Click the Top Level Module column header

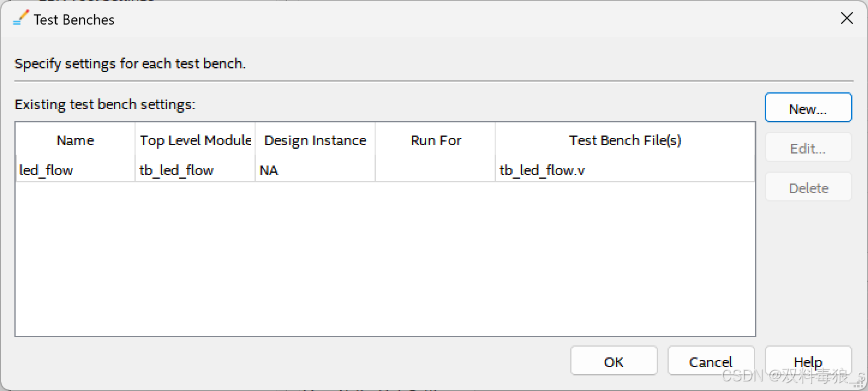click(195, 140)
